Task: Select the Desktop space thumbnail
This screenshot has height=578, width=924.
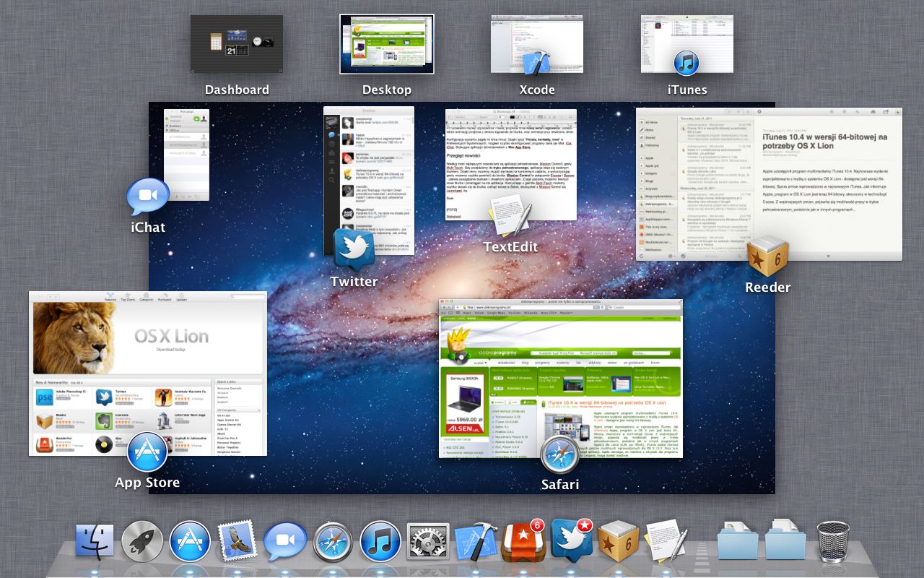Action: pyautogui.click(x=387, y=44)
